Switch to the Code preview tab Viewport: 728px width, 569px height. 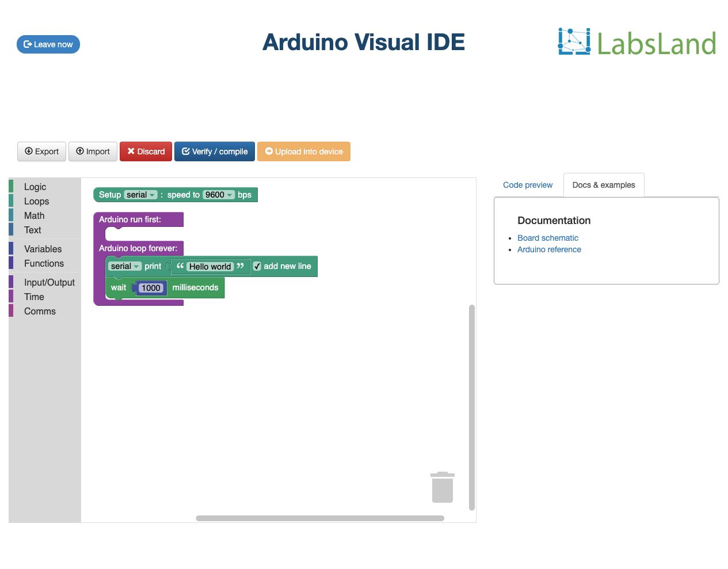[x=528, y=185]
